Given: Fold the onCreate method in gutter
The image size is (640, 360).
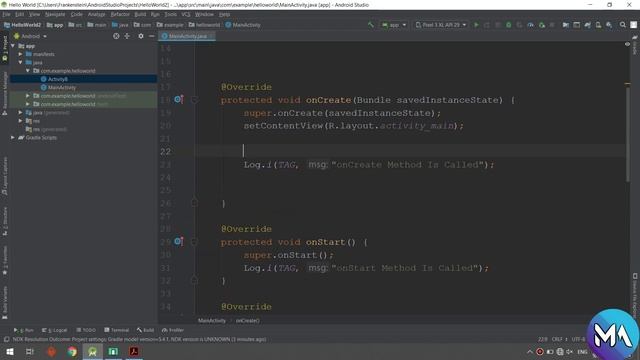Looking at the screenshot, I should 194,100.
